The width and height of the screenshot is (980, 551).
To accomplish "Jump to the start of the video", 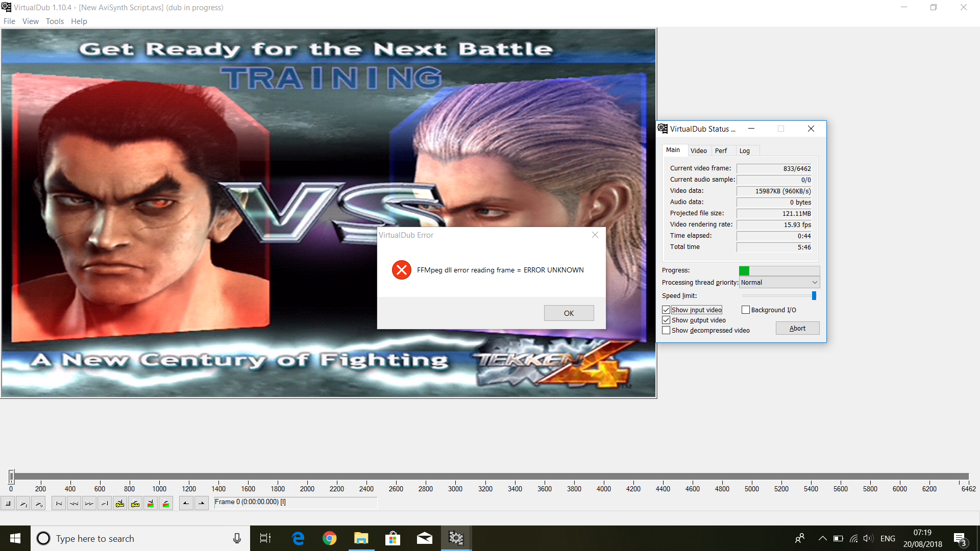I will [x=59, y=504].
